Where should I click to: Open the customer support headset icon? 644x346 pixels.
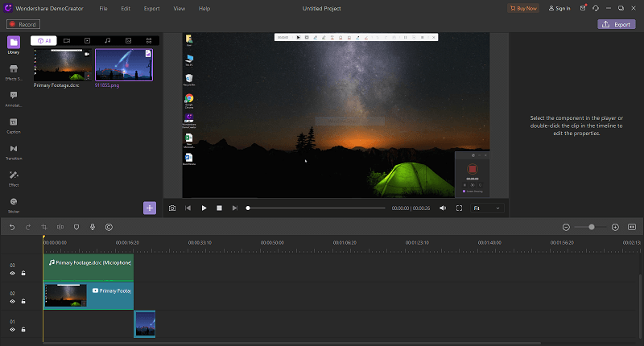[596, 8]
